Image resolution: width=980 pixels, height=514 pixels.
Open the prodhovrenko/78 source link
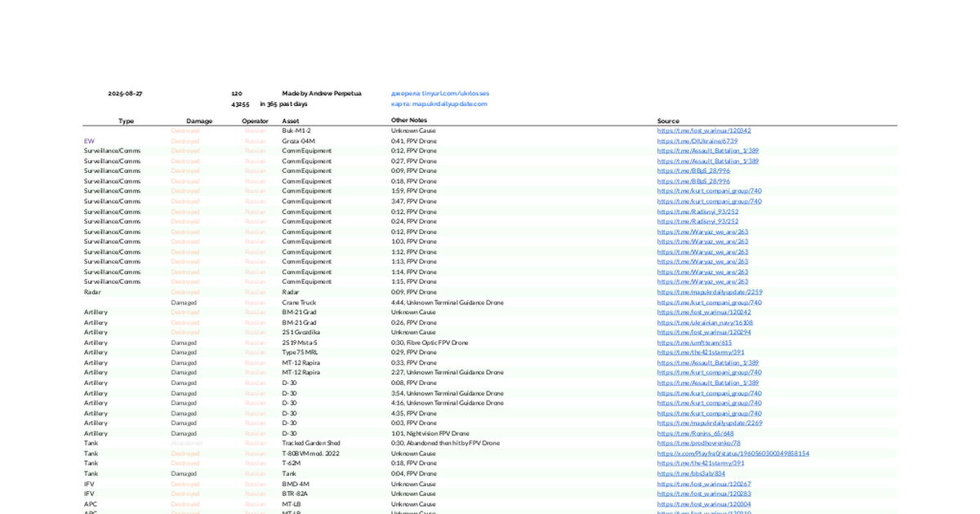[x=699, y=443]
